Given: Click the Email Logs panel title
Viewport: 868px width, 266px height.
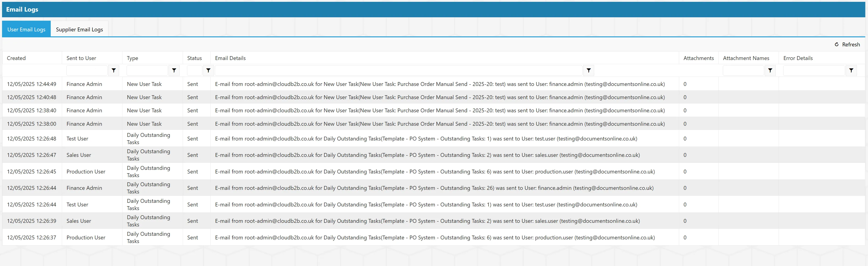Looking at the screenshot, I should click(x=22, y=10).
